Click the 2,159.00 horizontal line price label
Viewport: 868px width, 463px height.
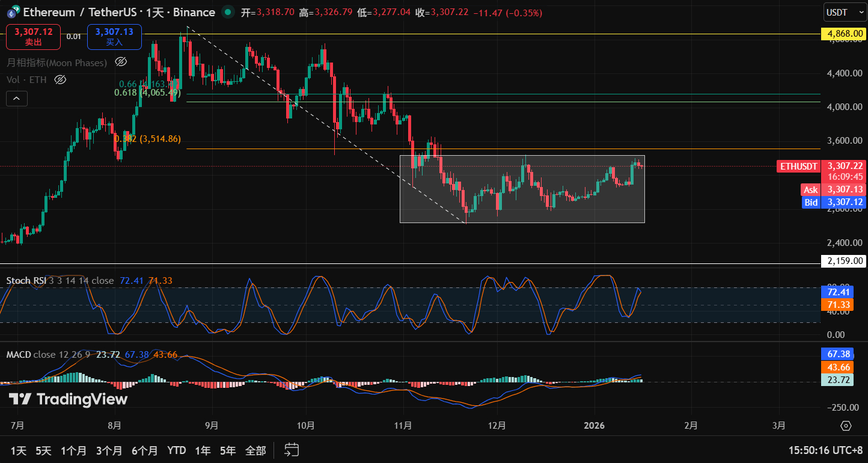tap(844, 261)
